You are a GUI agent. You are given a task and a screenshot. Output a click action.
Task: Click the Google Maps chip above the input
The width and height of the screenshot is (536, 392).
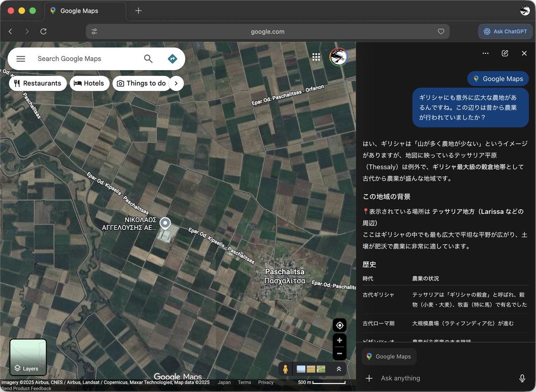[389, 356]
